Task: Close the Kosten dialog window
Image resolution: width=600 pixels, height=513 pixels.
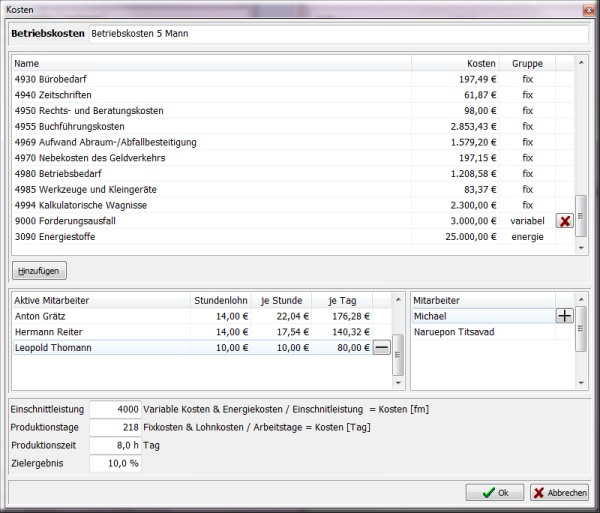Action: point(589,10)
